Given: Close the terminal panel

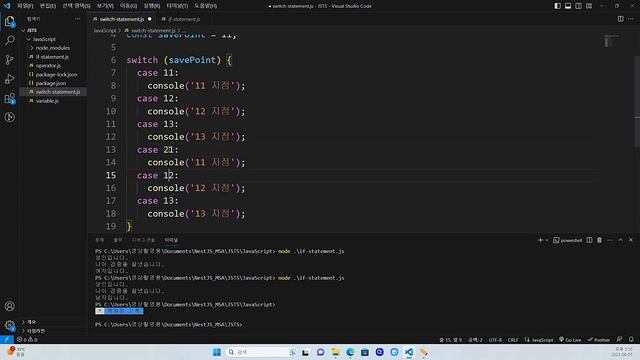Looking at the screenshot, I should click(631, 240).
